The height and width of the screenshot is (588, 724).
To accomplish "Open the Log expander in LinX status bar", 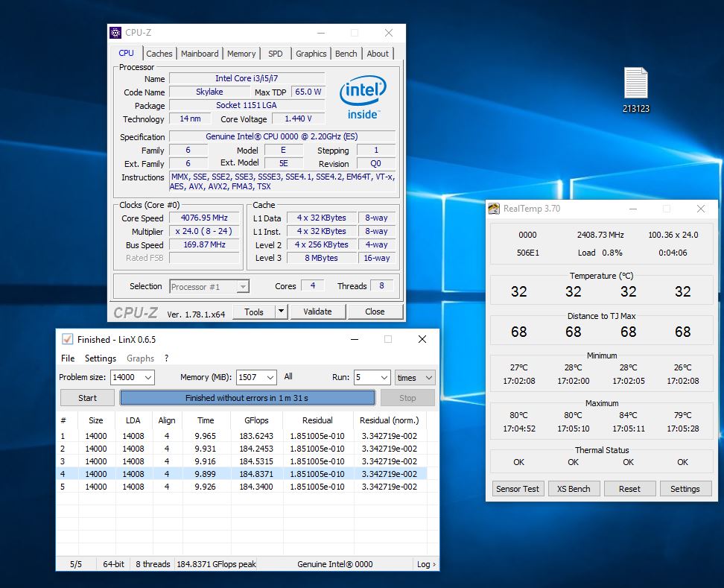I will (426, 564).
